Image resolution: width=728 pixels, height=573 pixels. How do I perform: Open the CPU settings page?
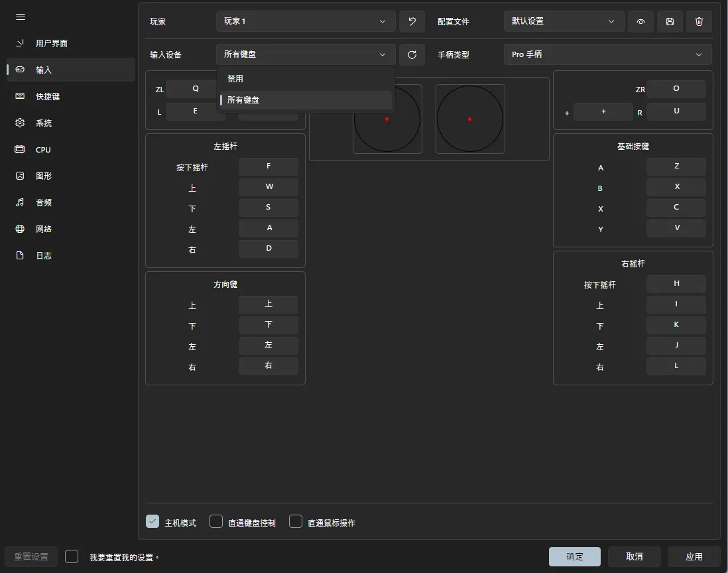click(43, 150)
